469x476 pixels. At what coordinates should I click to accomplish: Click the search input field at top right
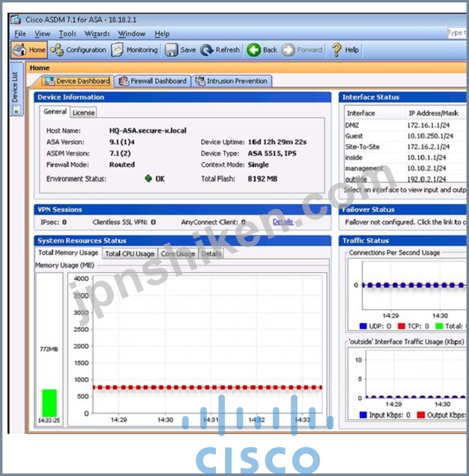[456, 33]
